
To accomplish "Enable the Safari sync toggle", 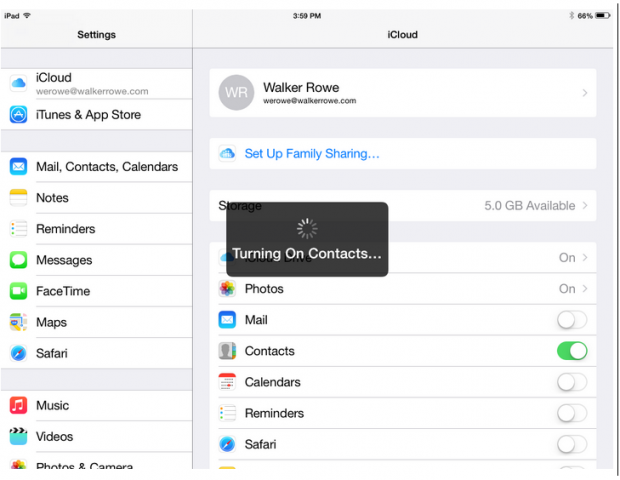I will pos(572,444).
